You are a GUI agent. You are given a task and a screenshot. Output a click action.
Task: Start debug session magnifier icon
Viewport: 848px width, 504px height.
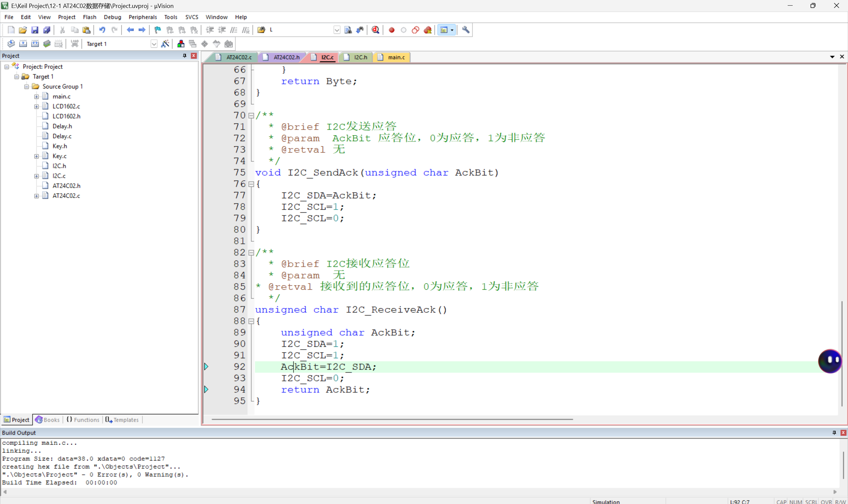[375, 30]
